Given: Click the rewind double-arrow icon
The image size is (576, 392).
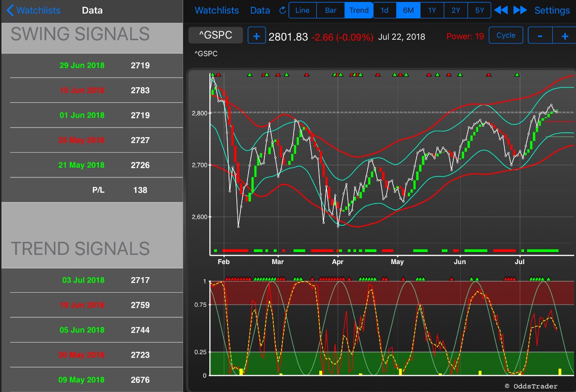Looking at the screenshot, I should click(x=501, y=10).
